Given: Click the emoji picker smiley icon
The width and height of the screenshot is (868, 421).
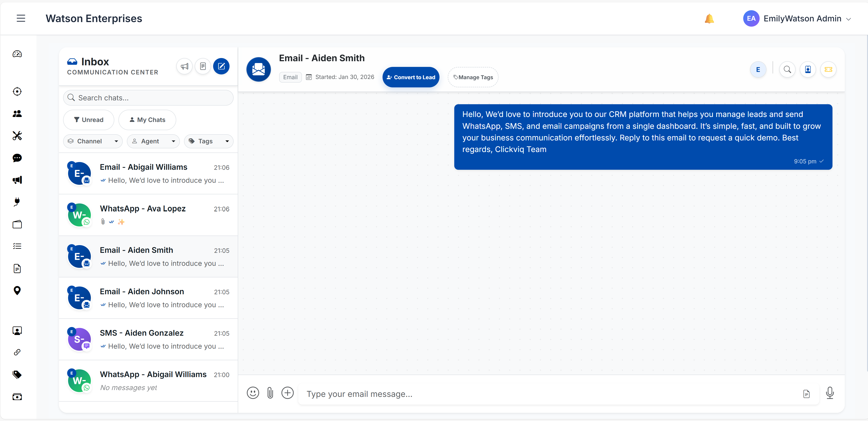Looking at the screenshot, I should [x=253, y=393].
